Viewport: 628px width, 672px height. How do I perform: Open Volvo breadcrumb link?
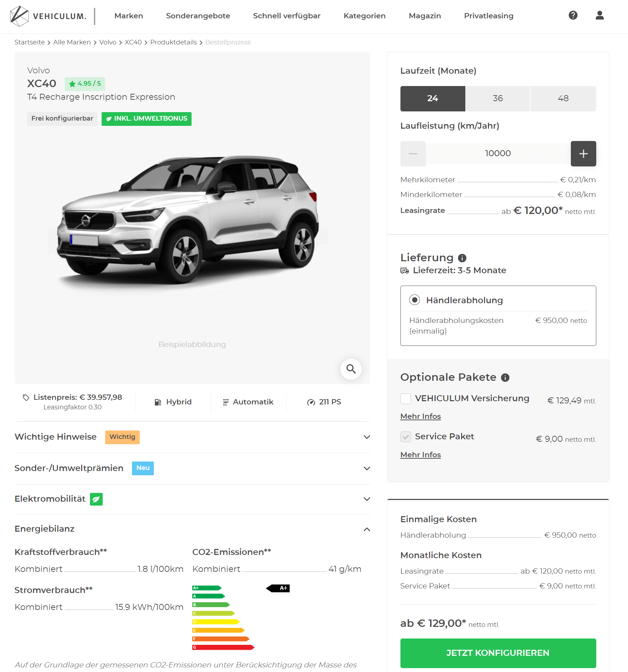(108, 42)
